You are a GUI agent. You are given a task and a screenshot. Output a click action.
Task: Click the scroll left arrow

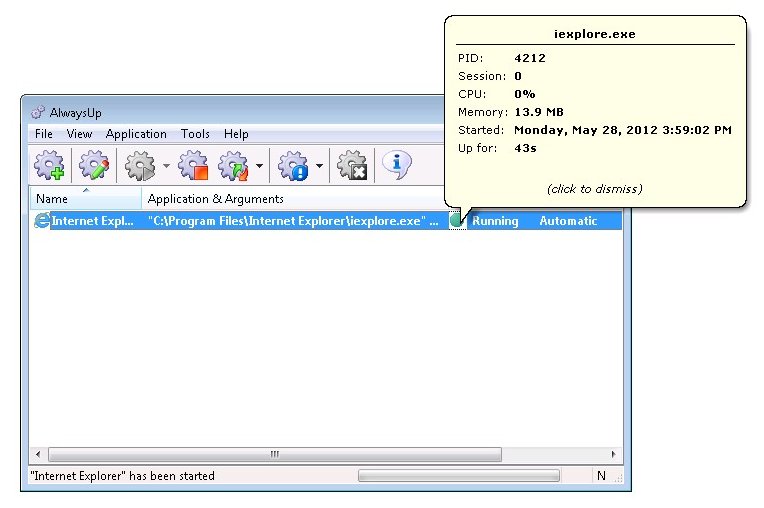38,454
